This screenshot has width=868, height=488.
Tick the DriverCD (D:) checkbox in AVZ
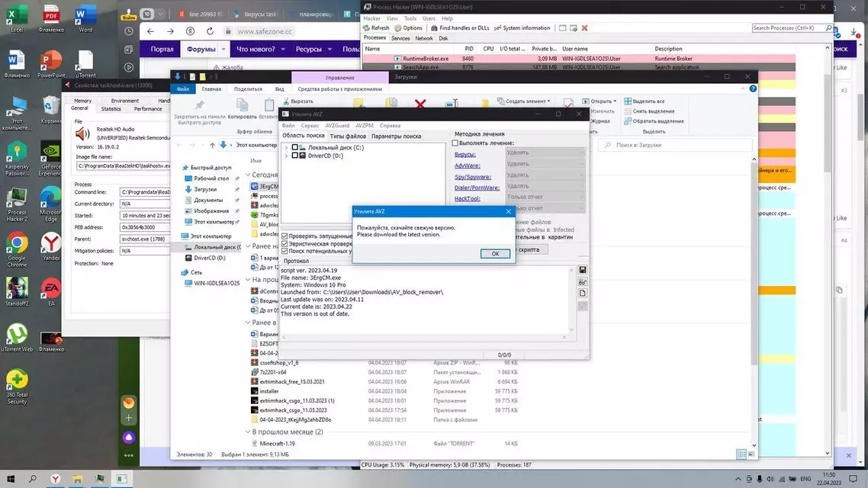coord(295,156)
